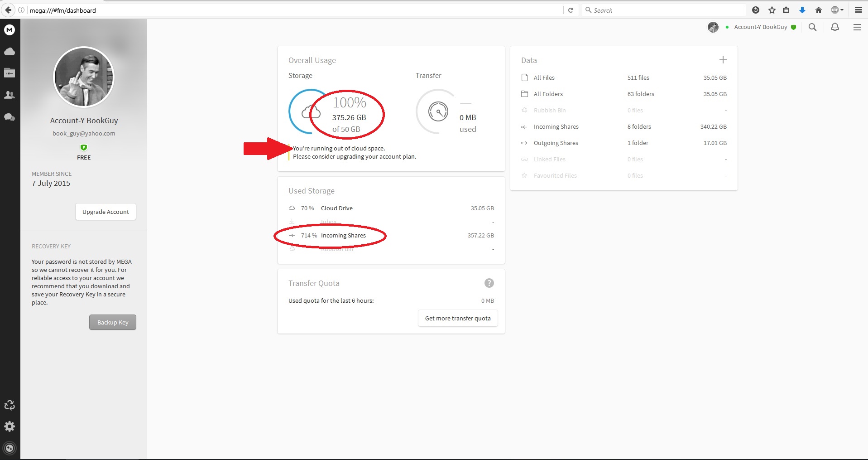This screenshot has height=460, width=868.
Task: Click '340.22 GB' Incoming Shares size
Action: [714, 126]
